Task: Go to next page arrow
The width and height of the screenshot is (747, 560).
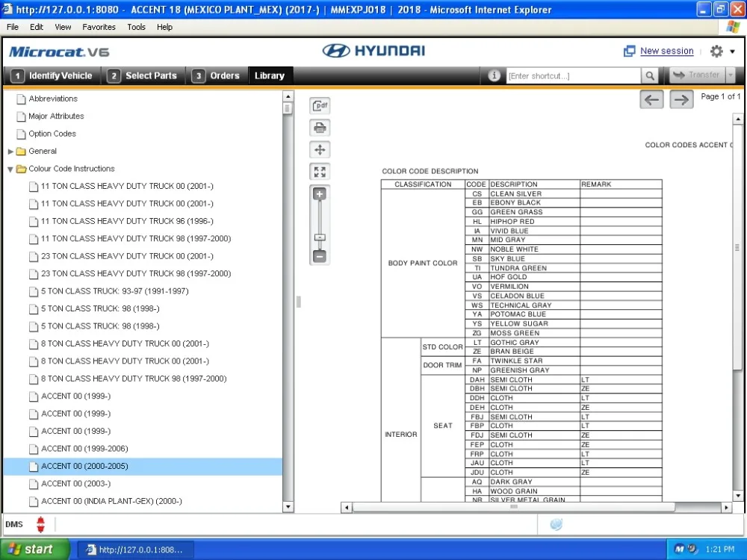Action: 681,99
